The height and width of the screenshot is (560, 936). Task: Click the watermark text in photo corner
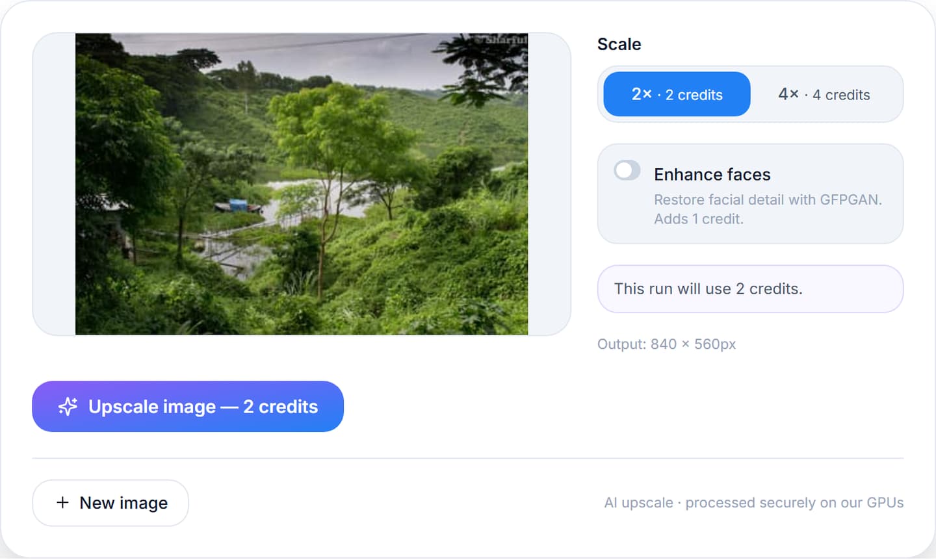coord(504,40)
